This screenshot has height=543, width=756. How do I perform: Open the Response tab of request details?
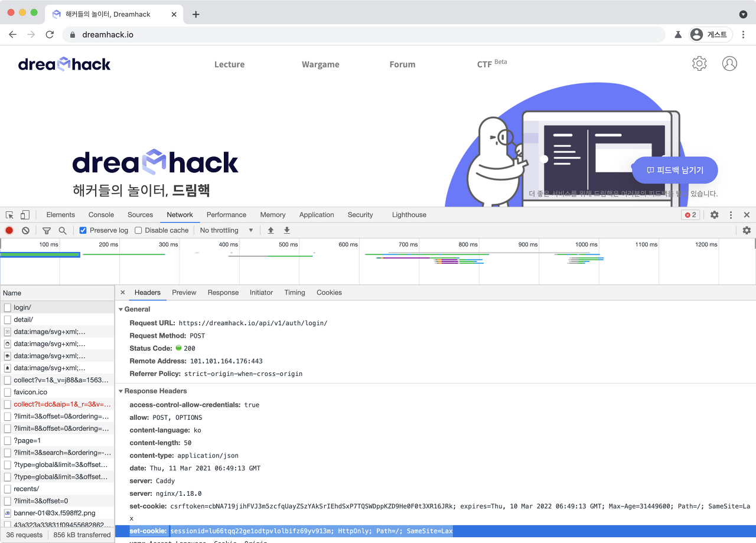[223, 293]
